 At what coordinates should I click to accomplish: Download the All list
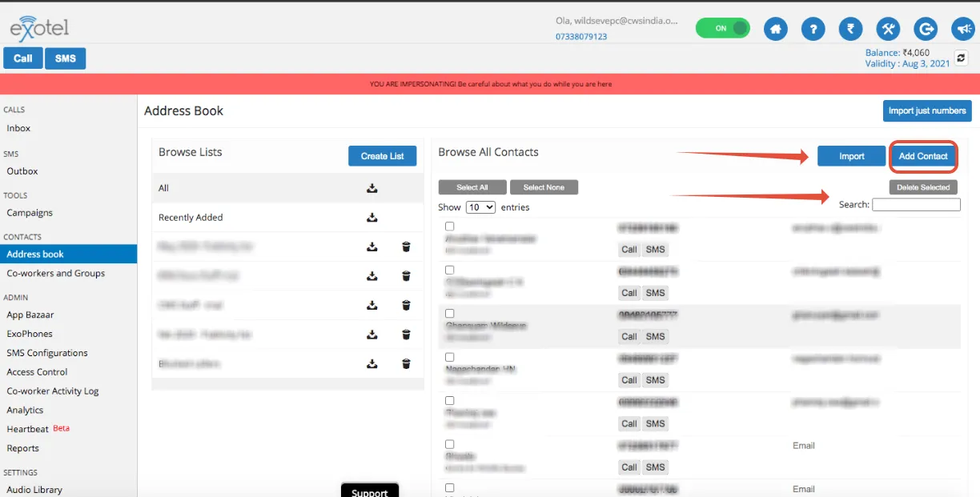click(372, 188)
